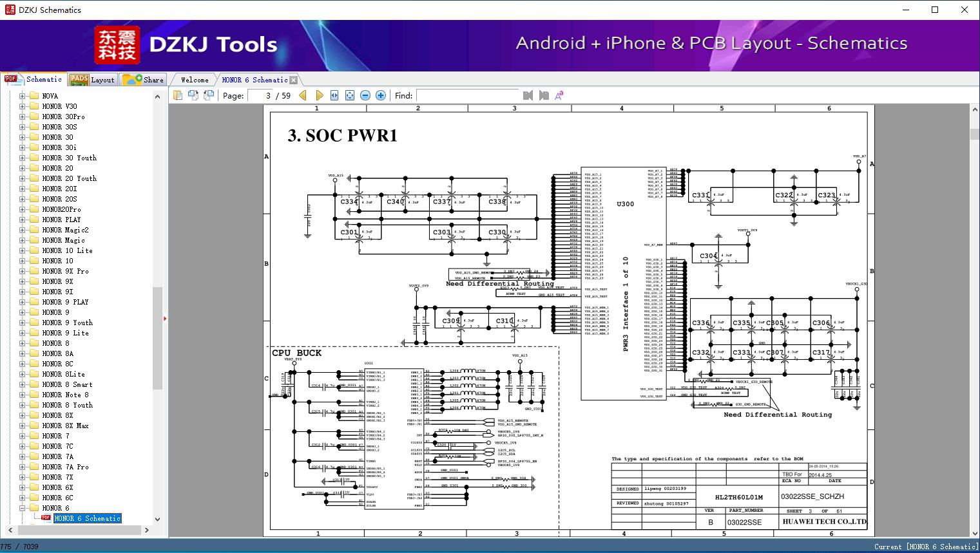Click the fit page icon
980x553 pixels.
pos(350,95)
